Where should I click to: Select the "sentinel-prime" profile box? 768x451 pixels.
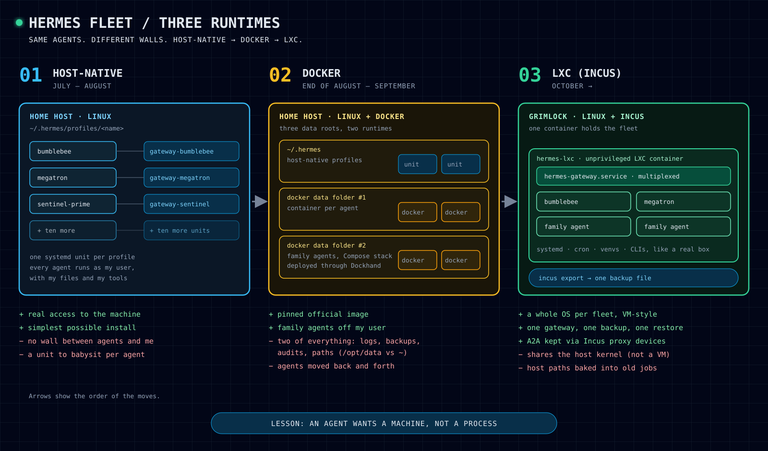[x=73, y=204]
